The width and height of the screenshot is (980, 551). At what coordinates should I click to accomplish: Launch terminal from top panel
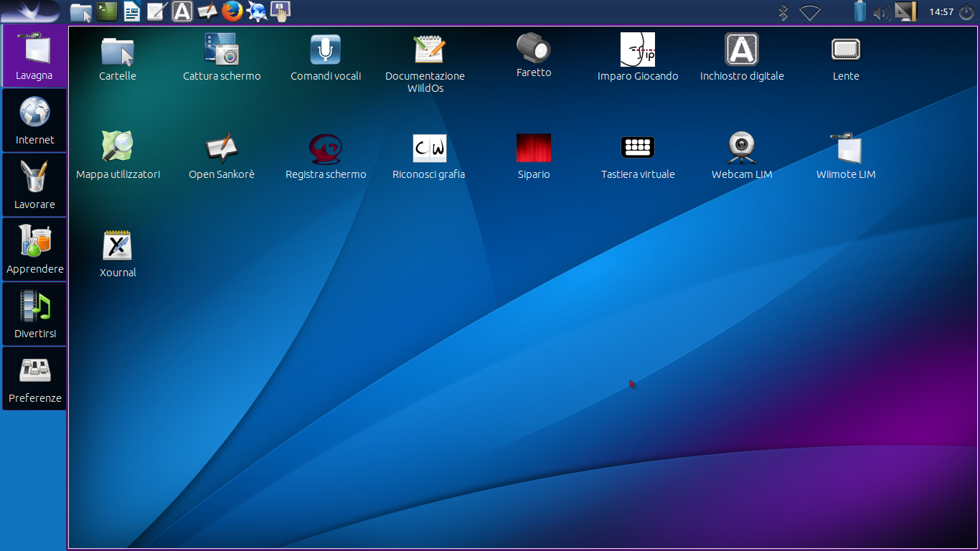click(107, 11)
